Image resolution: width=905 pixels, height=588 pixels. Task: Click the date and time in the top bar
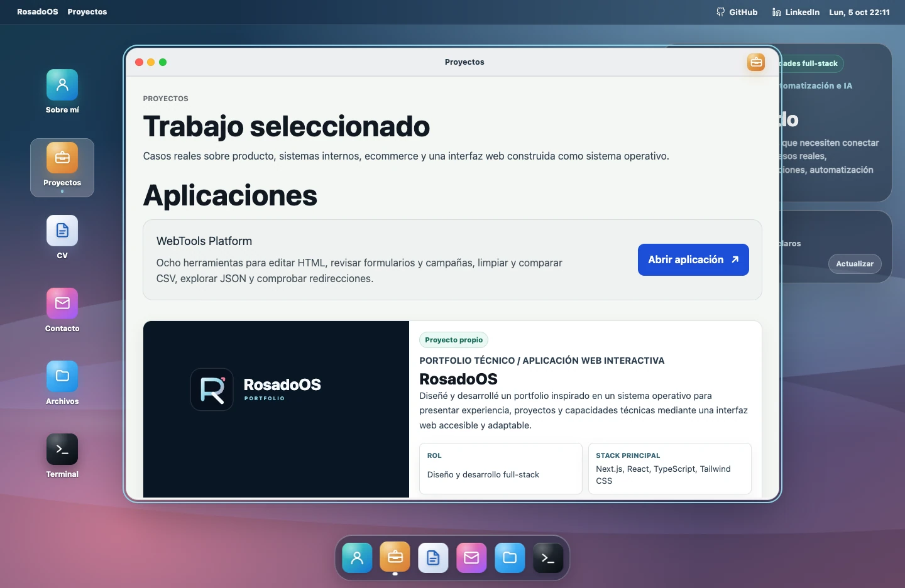click(x=859, y=12)
